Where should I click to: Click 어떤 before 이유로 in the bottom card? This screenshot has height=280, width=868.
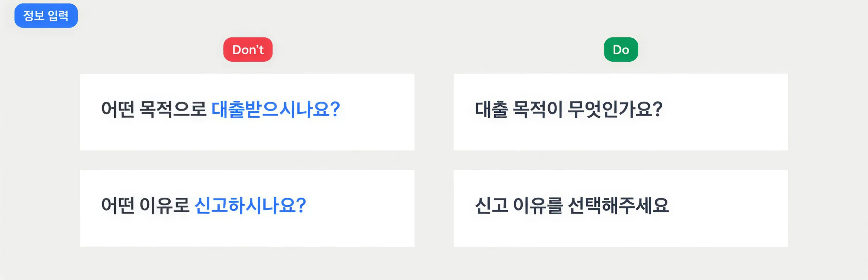tap(118, 205)
